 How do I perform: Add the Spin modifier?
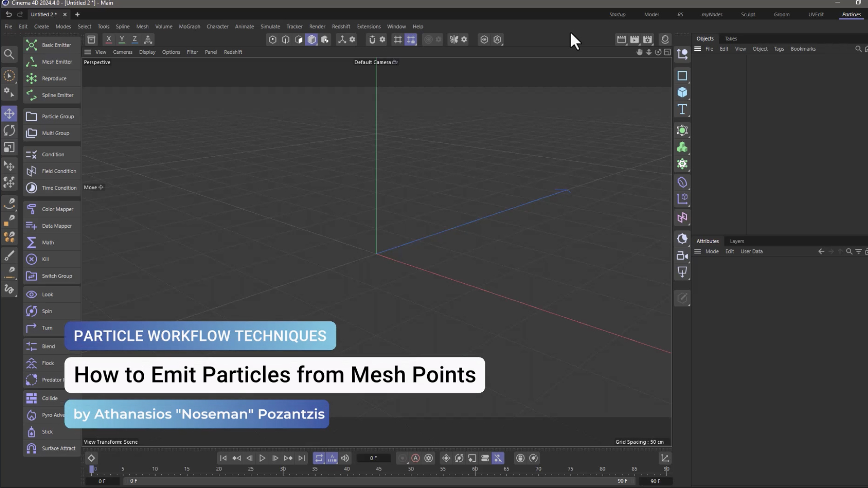pos(52,311)
